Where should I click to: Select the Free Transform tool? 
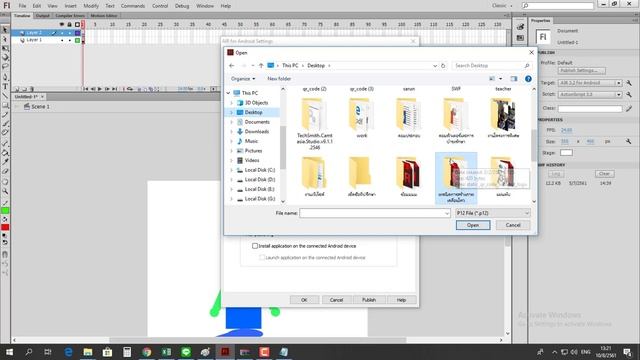pos(5,49)
